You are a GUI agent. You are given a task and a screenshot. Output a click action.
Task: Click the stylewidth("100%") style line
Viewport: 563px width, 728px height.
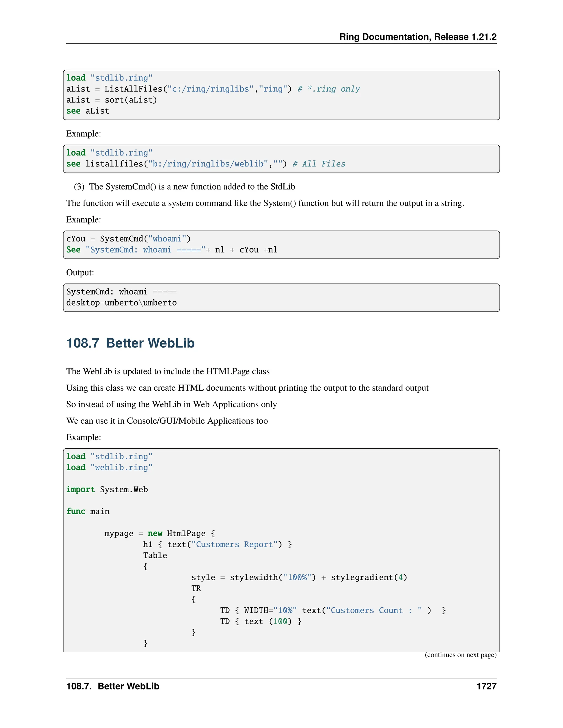[299, 577]
